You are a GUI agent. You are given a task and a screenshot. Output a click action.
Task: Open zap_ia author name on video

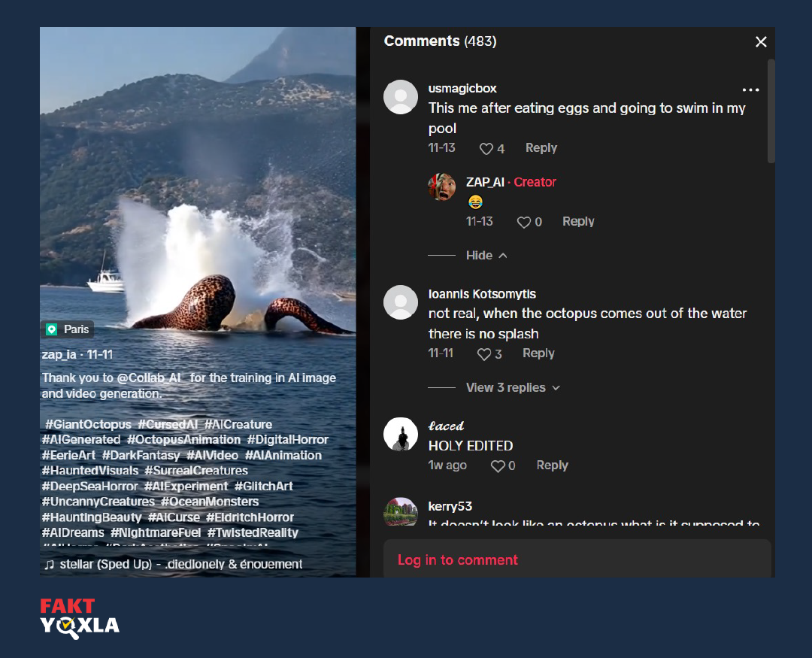click(59, 354)
